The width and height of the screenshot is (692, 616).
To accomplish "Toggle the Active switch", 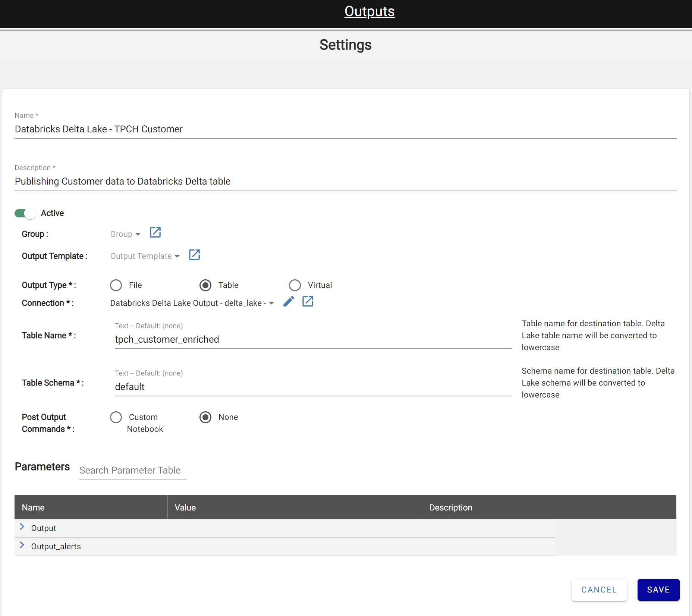I will (25, 213).
